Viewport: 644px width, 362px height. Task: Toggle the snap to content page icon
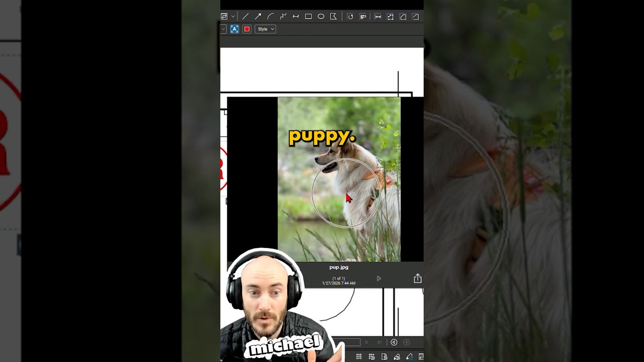click(384, 357)
